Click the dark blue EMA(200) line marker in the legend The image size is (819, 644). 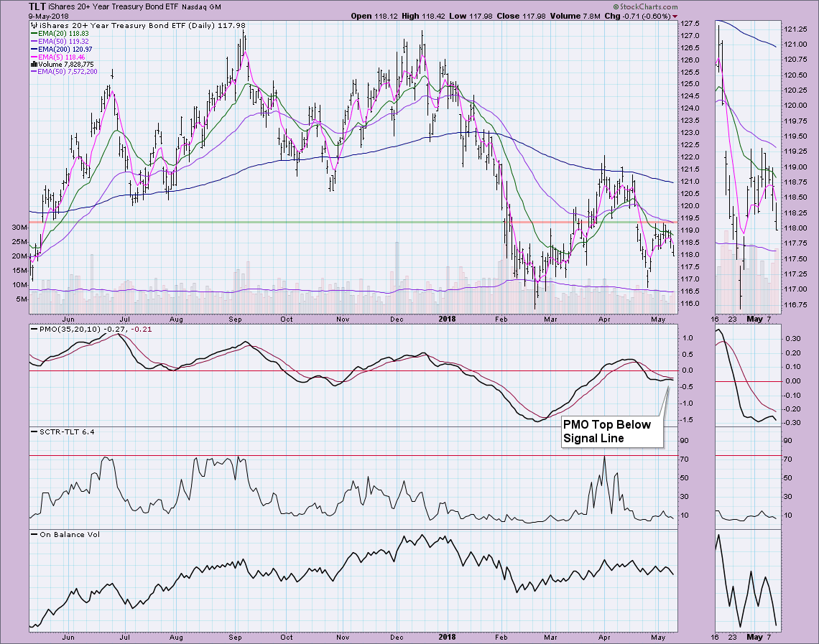pos(34,49)
